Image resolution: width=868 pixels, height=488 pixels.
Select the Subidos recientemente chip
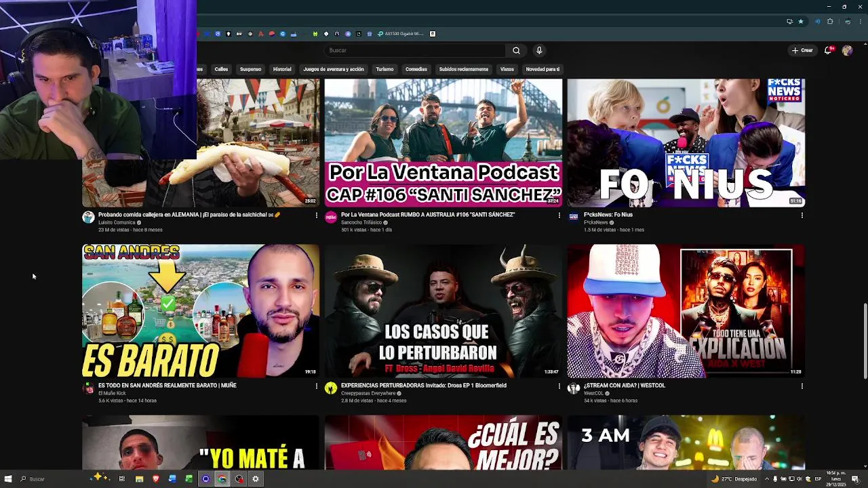pos(464,69)
